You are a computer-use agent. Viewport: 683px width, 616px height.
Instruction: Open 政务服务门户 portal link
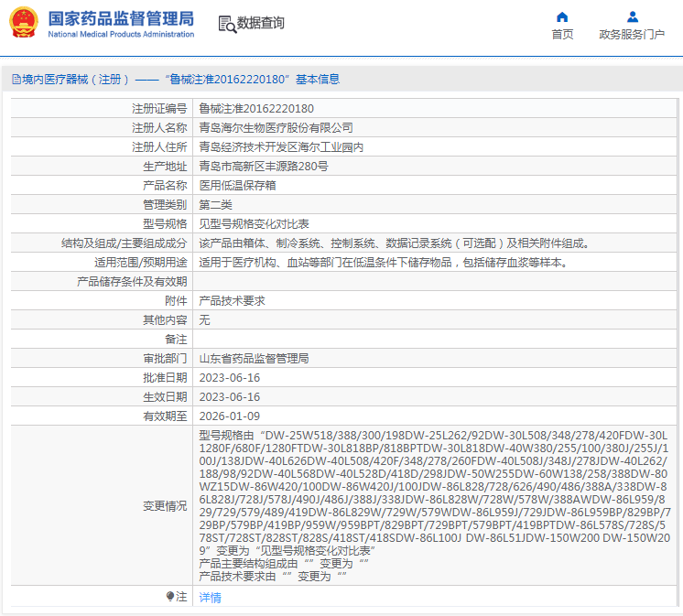click(632, 35)
